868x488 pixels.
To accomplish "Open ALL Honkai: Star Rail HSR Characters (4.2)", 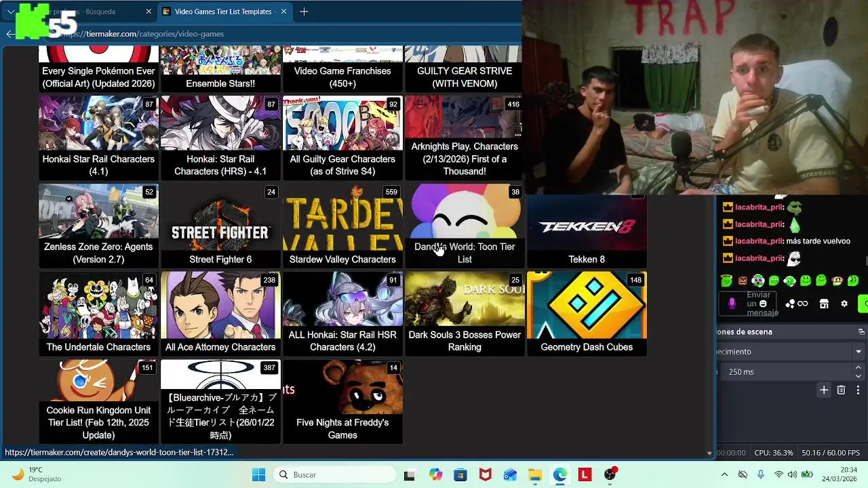I will coord(342,314).
